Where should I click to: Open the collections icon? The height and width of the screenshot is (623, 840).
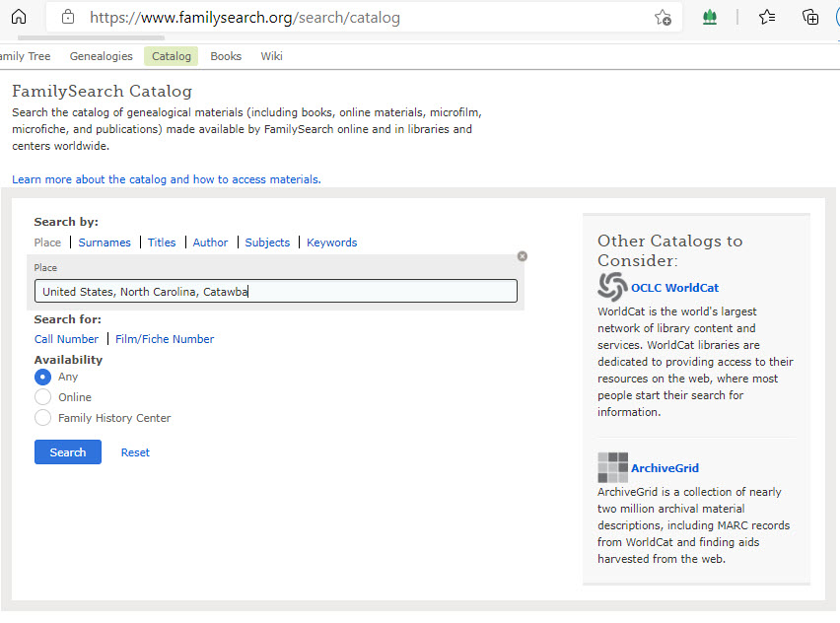click(810, 17)
